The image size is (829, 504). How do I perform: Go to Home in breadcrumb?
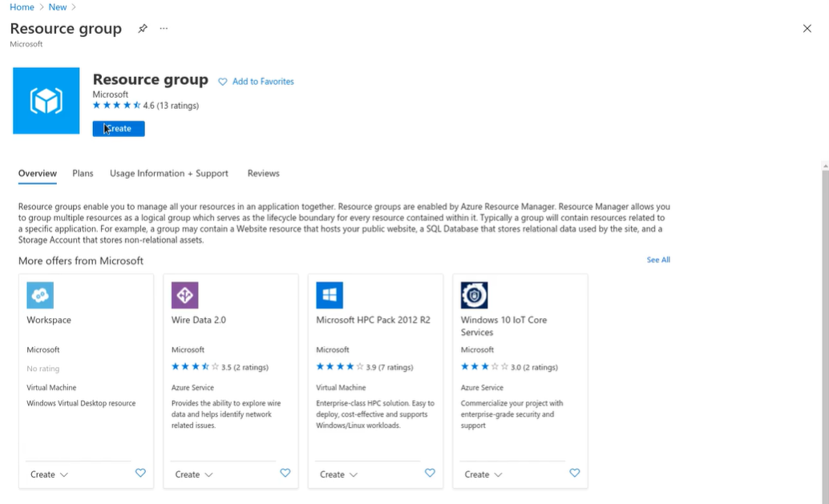(x=22, y=7)
